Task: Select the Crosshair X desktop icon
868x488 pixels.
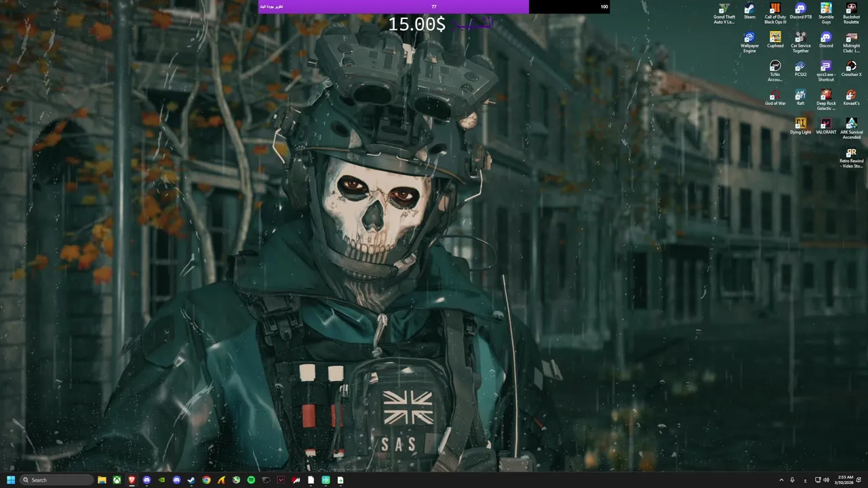Action: click(851, 68)
